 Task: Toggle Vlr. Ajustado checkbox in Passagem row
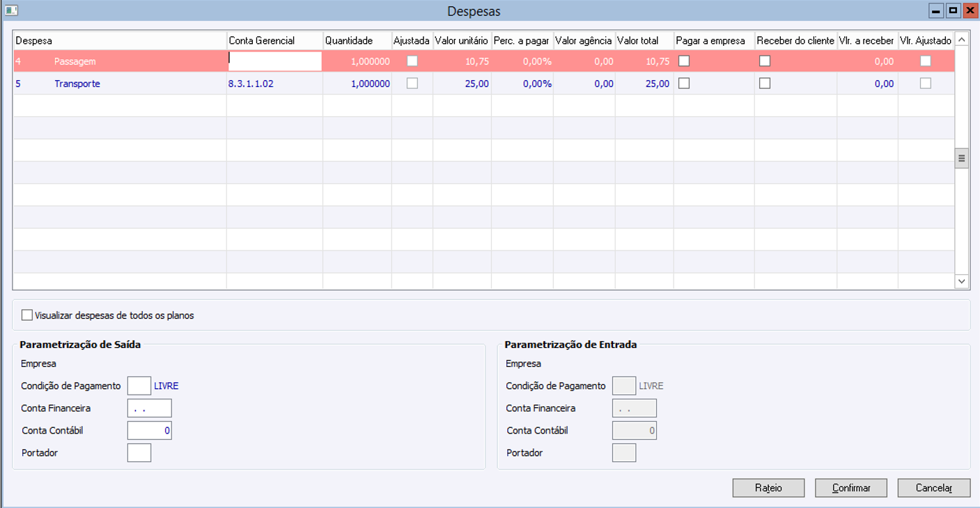tap(925, 61)
